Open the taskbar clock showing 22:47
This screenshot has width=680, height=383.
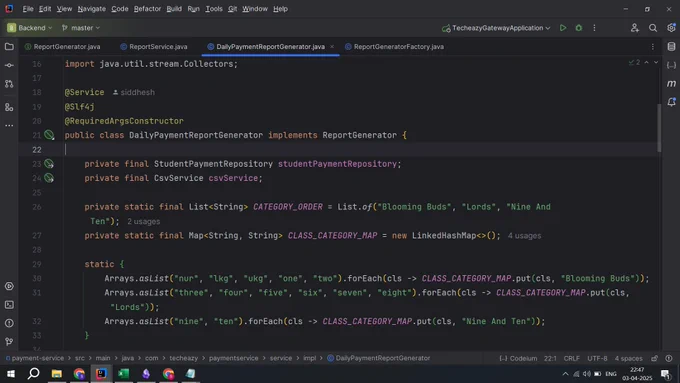[637, 374]
